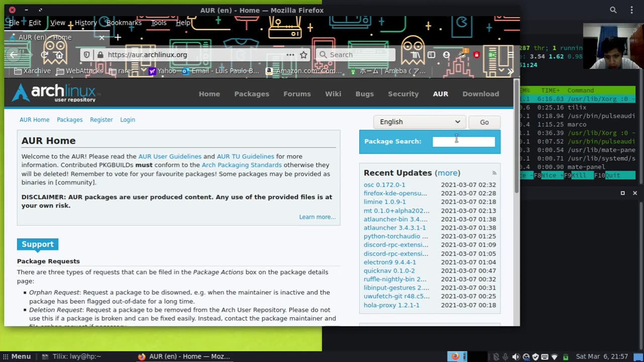This screenshot has width=644, height=362.
Task: Open the Edit menu
Action: 35,23
